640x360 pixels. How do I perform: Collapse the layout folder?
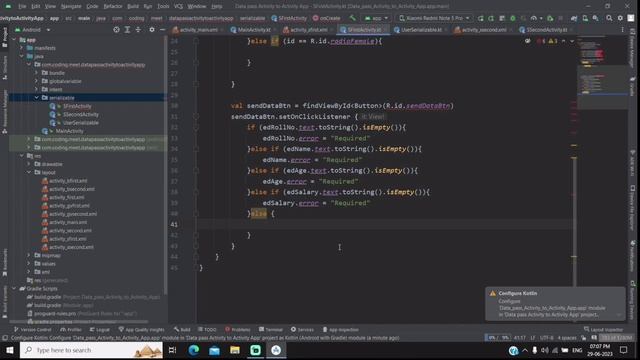pos(29,172)
